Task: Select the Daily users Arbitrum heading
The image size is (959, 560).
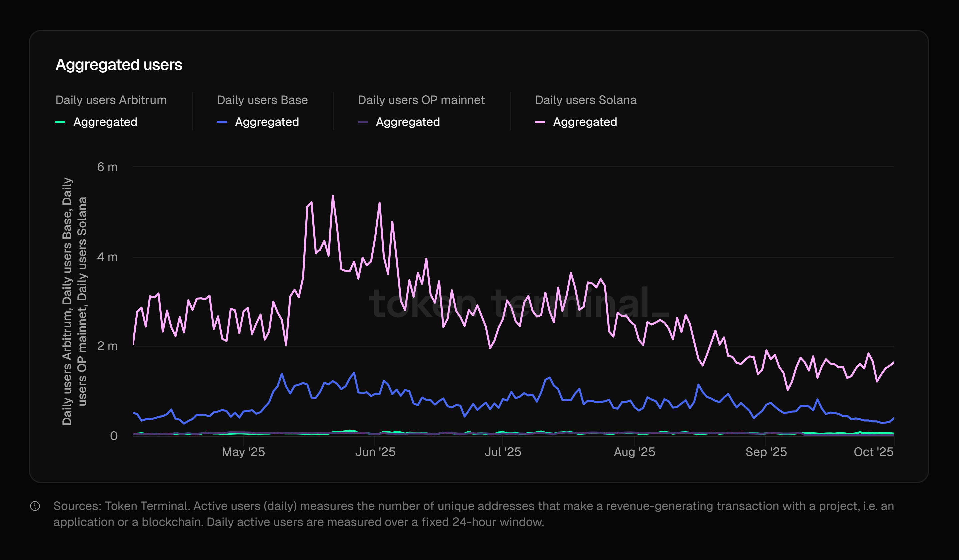Action: click(111, 100)
